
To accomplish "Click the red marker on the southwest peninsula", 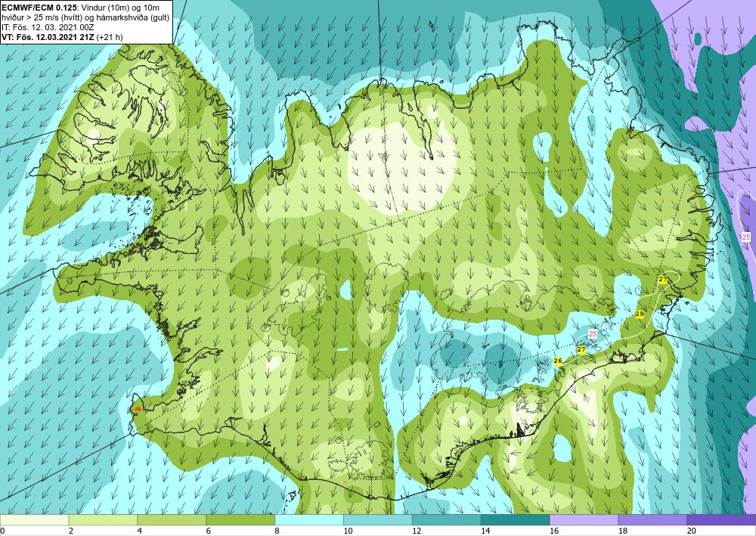I will tap(138, 409).
